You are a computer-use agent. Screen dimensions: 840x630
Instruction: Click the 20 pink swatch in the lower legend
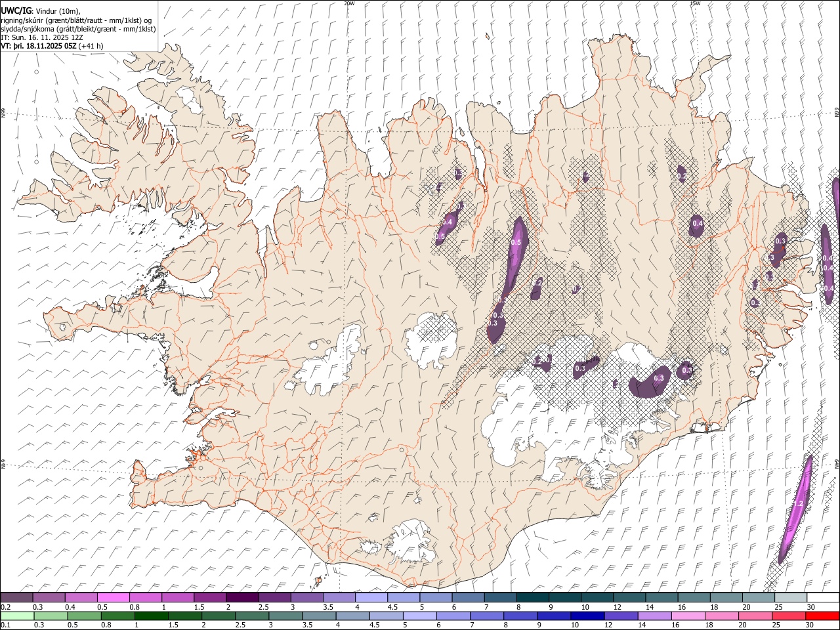754,616
